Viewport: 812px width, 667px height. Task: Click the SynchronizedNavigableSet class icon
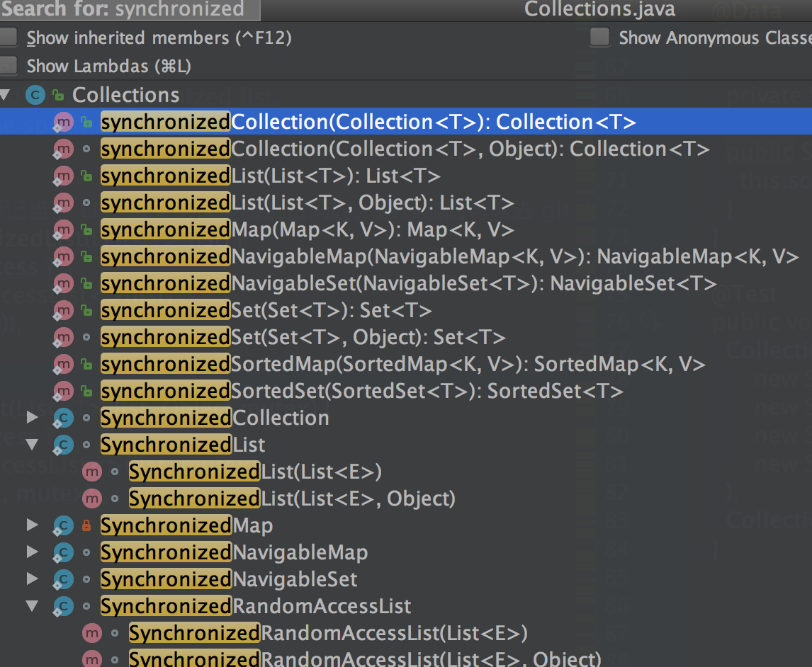coord(63,580)
